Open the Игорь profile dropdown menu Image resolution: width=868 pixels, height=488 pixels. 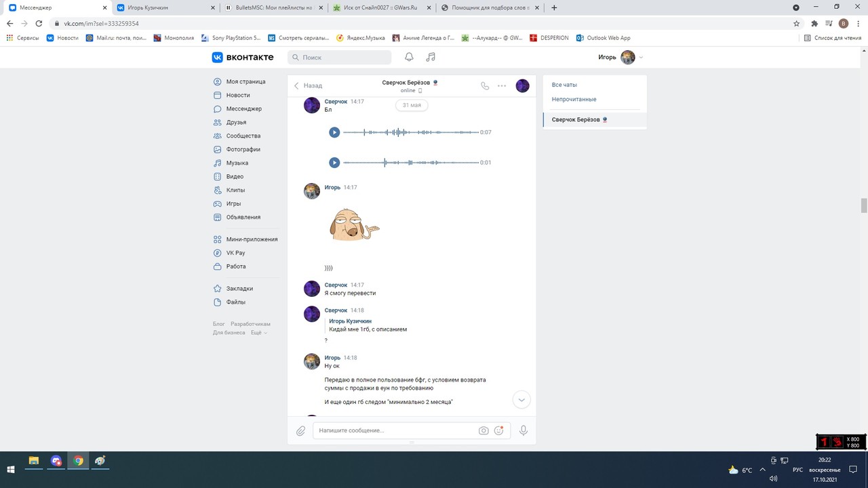coord(620,58)
